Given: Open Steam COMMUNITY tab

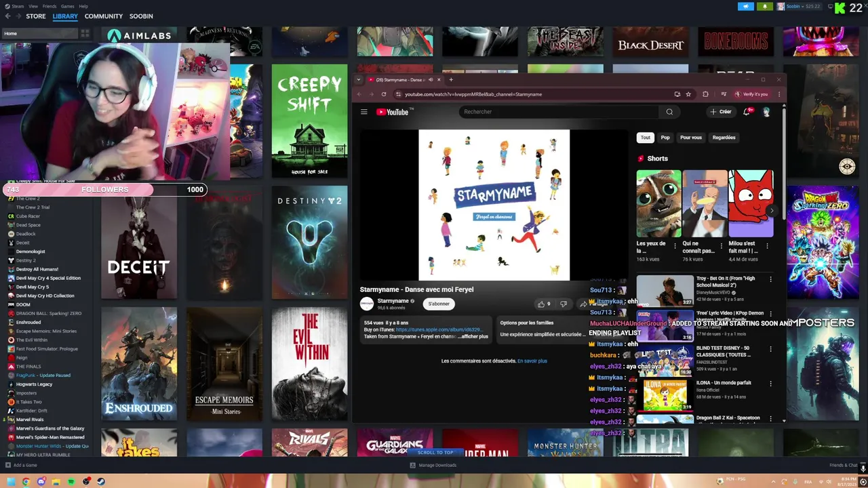Looking at the screenshot, I should click(104, 16).
